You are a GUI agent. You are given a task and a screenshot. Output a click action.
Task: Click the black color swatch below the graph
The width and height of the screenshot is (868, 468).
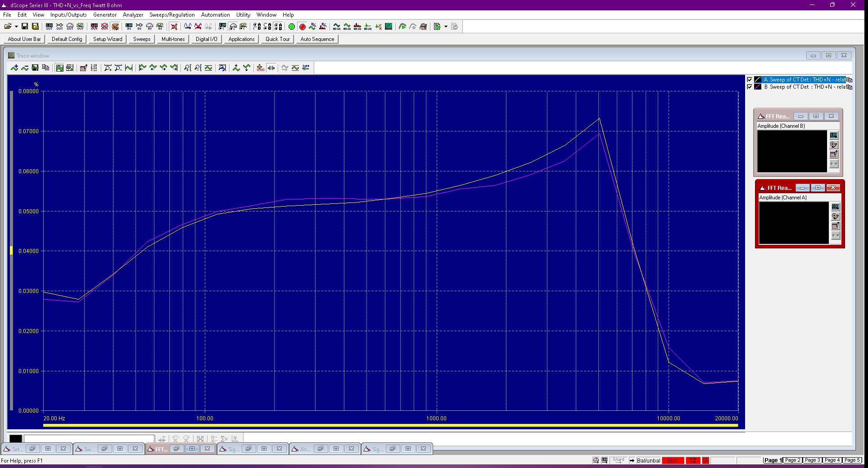point(16,438)
